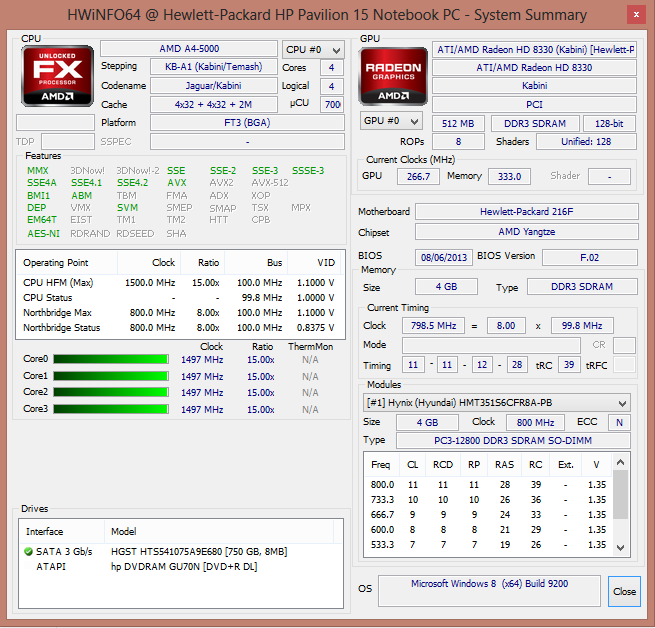Click the scroll down arrow in timing table
Screen dimensions: 655x628
coord(620,547)
